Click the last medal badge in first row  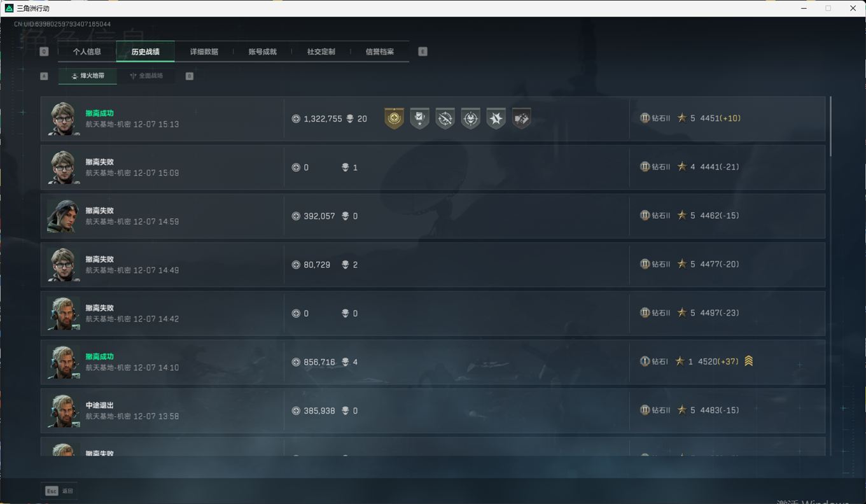click(x=521, y=118)
